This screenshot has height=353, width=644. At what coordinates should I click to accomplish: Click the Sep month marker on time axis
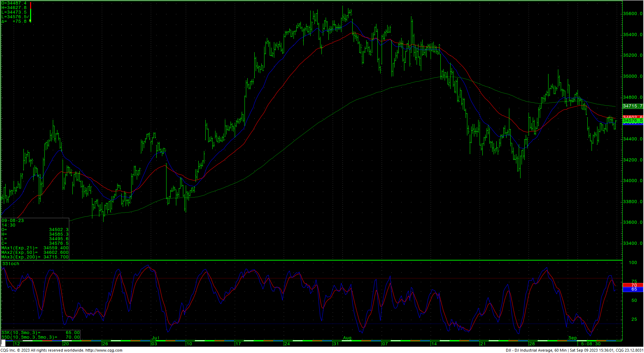tap(572, 338)
